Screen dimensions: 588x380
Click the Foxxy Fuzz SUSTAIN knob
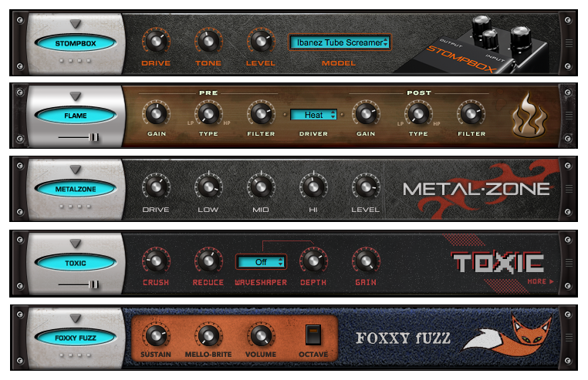(x=156, y=335)
